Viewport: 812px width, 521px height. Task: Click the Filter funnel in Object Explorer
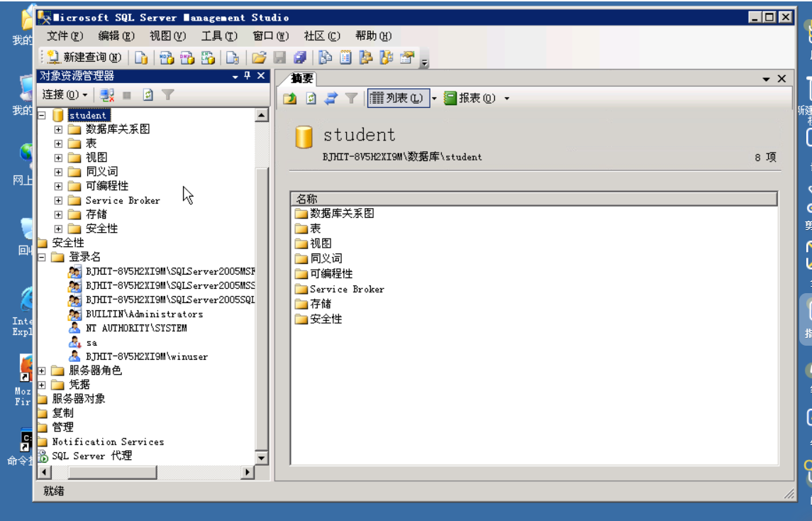pyautogui.click(x=168, y=95)
